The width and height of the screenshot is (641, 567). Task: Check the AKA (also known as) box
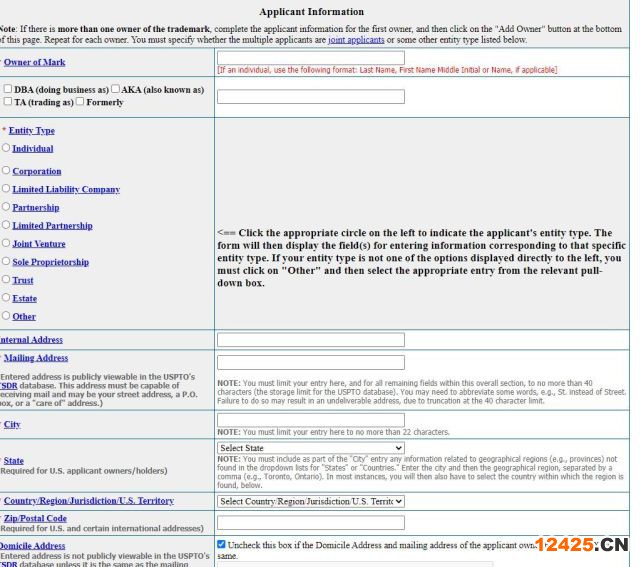click(x=116, y=89)
